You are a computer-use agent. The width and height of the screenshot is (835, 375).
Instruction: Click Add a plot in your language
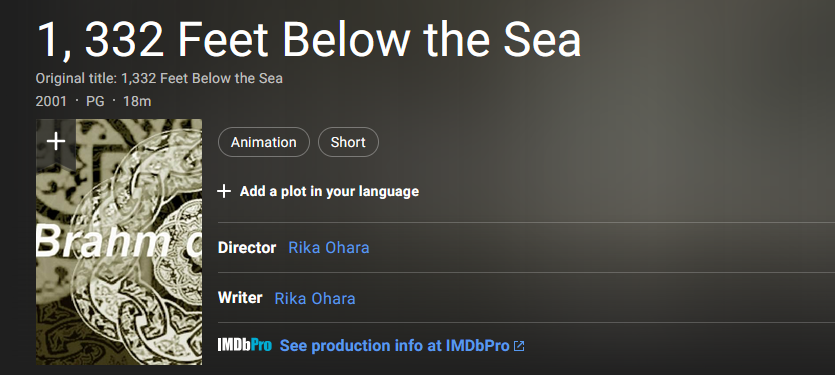coord(329,192)
